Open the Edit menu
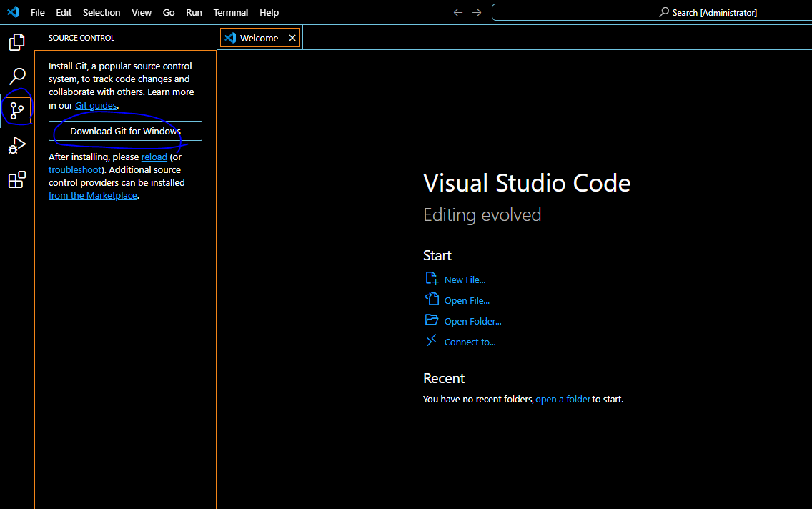Screen dimensions: 812x509 click(64, 12)
